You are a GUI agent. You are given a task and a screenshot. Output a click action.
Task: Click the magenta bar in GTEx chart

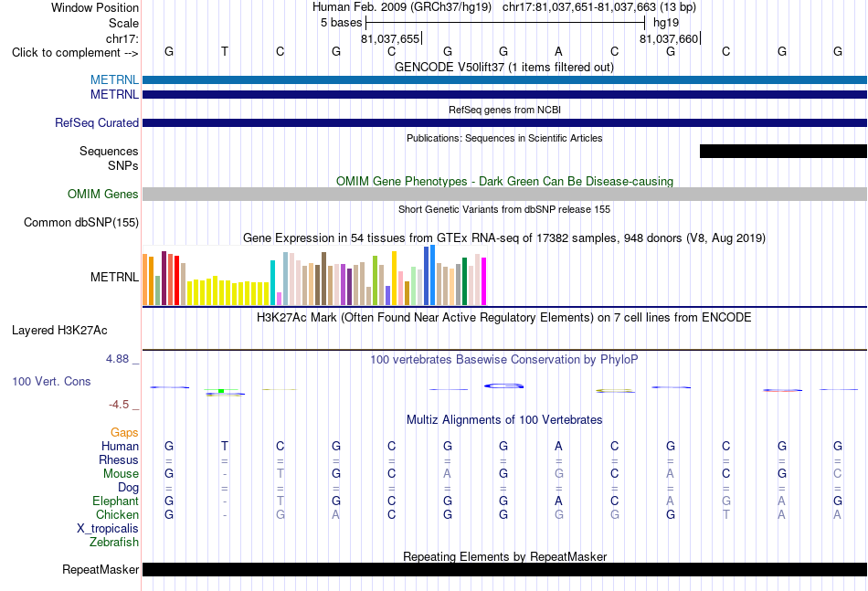tap(484, 281)
